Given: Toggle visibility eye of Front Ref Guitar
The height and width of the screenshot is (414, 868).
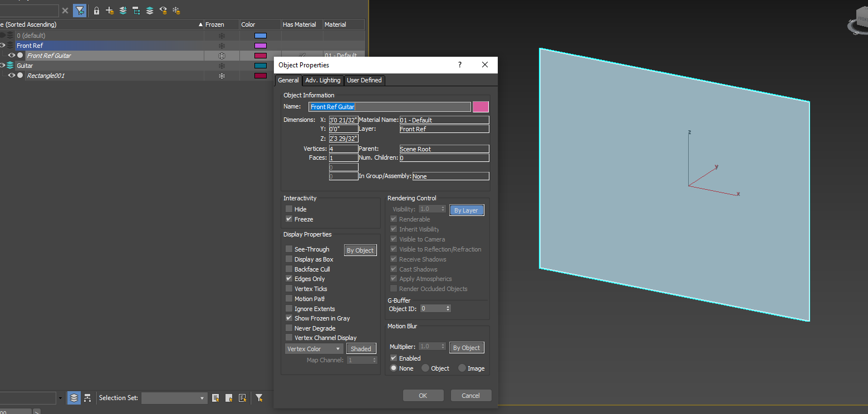Looking at the screenshot, I should pyautogui.click(x=11, y=56).
